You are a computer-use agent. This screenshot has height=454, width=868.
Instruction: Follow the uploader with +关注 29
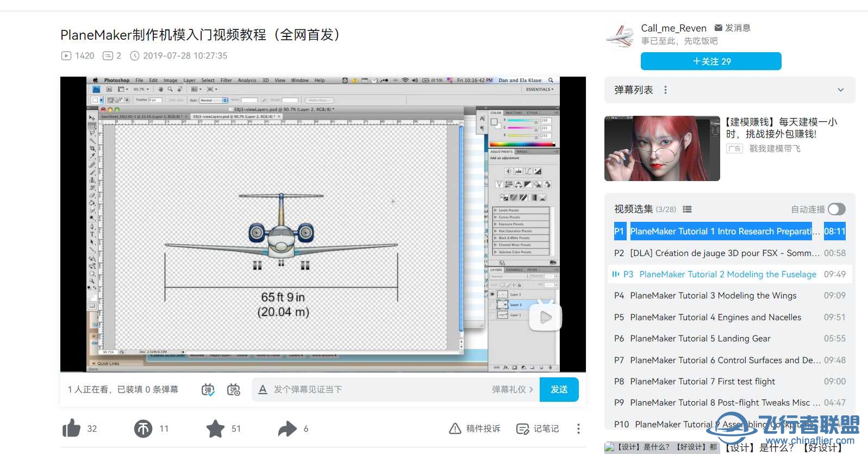click(711, 61)
